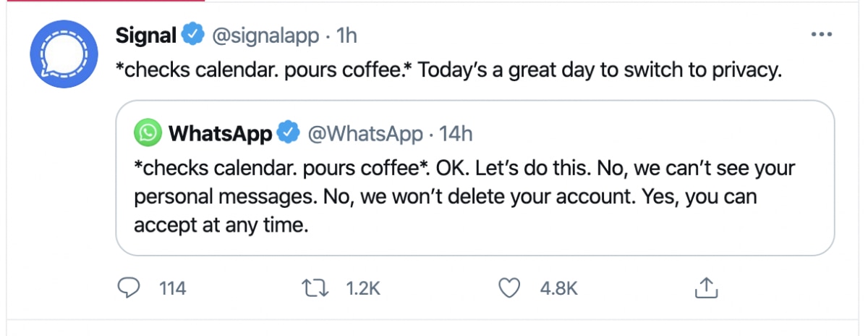
Task: Open the tweet's three-dot more menu
Action: pyautogui.click(x=822, y=35)
